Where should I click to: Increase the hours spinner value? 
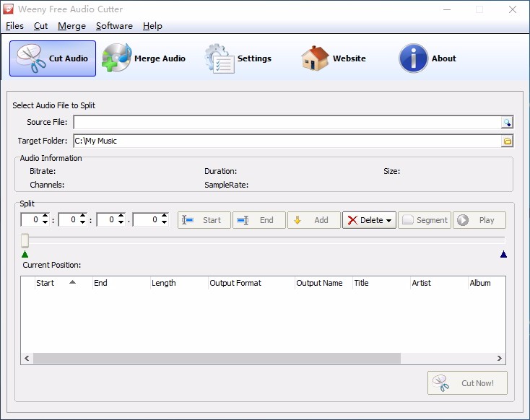click(x=45, y=216)
